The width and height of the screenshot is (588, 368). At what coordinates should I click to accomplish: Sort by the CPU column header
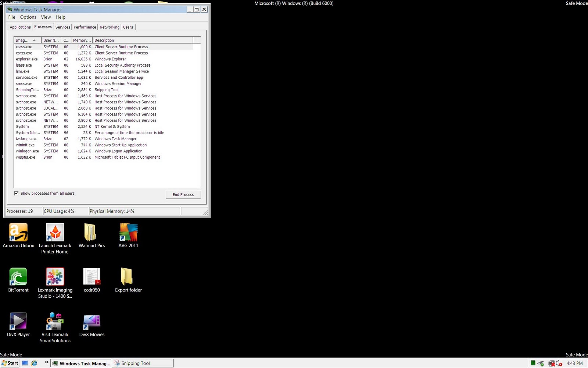point(66,40)
